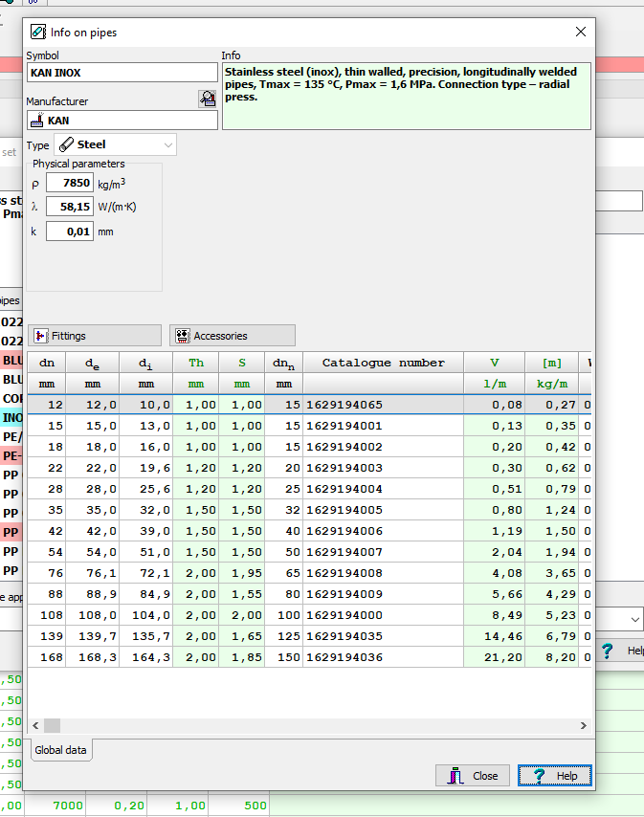Click the S cell 1,95

(x=242, y=573)
